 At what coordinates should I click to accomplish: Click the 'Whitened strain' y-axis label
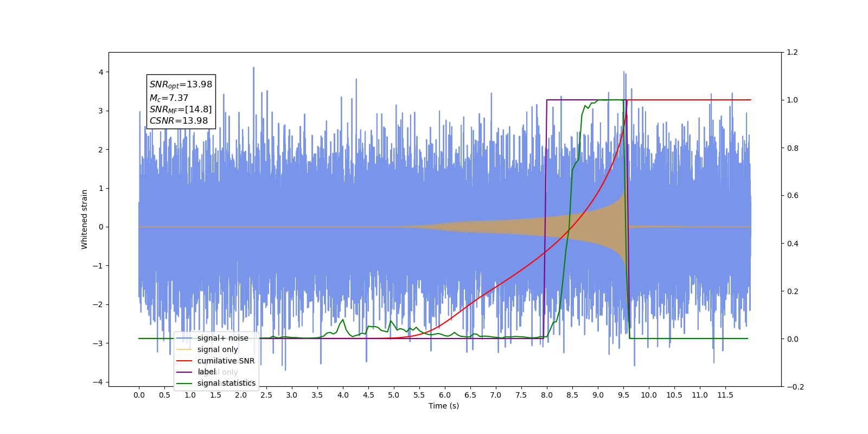click(x=85, y=219)
